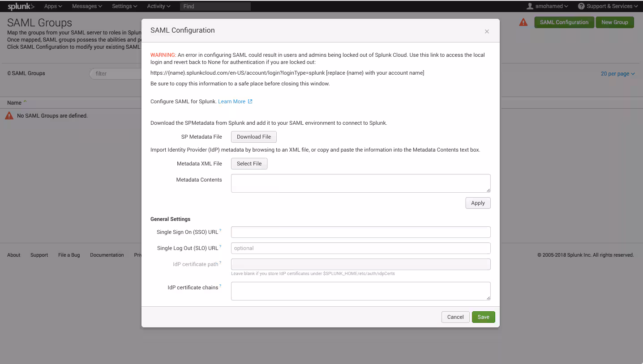Screen dimensions: 643x364
Task: Focus the Metadata Contents text area
Action: [x=360, y=183]
